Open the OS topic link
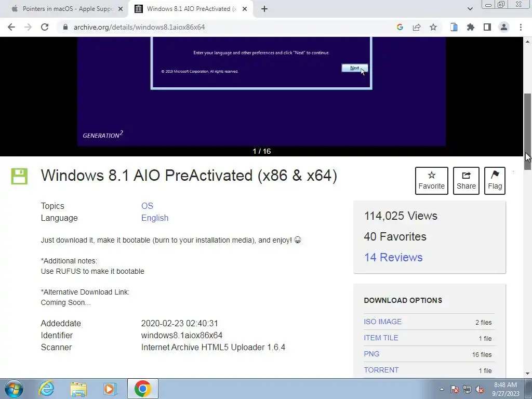The width and height of the screenshot is (532, 399). coord(147,206)
